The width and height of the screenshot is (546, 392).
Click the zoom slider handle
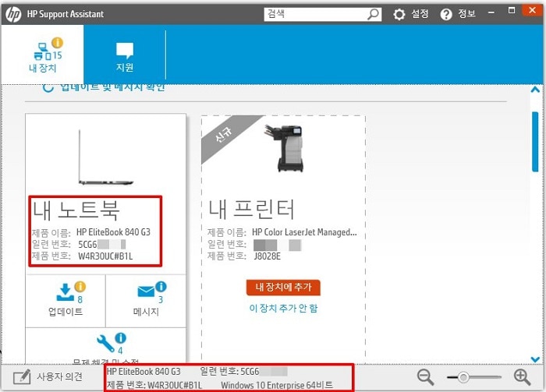tap(463, 377)
